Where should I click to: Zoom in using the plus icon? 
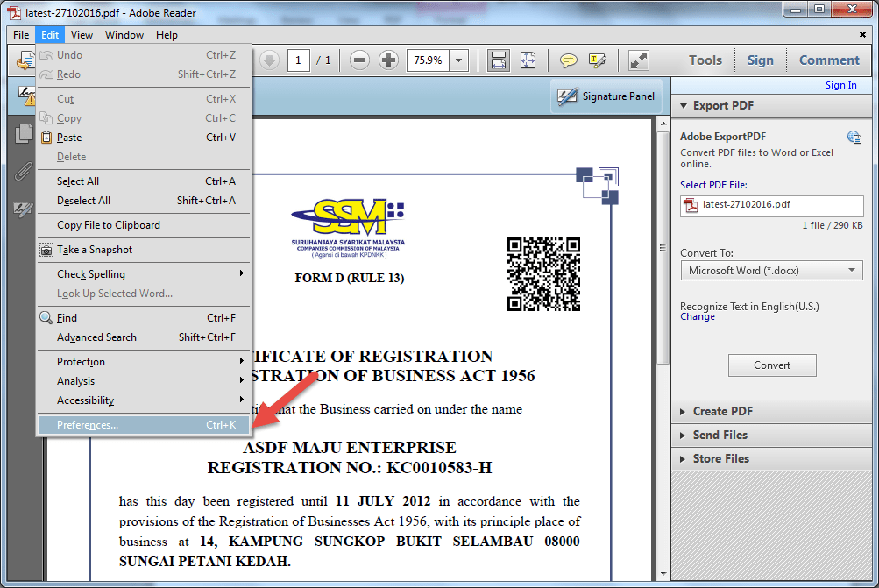click(388, 60)
